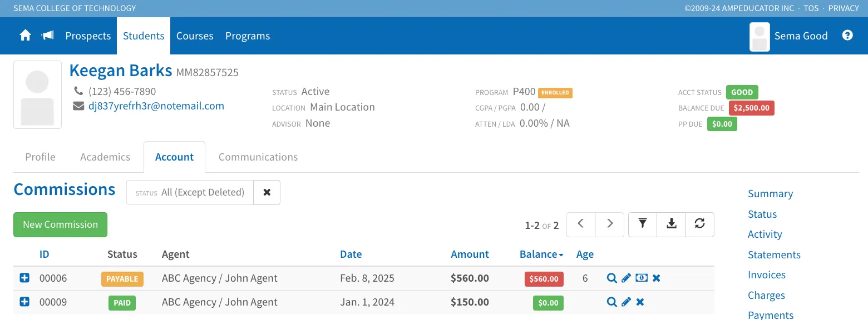Open the student email address link
Viewport: 868px width, 320px height.
point(156,106)
